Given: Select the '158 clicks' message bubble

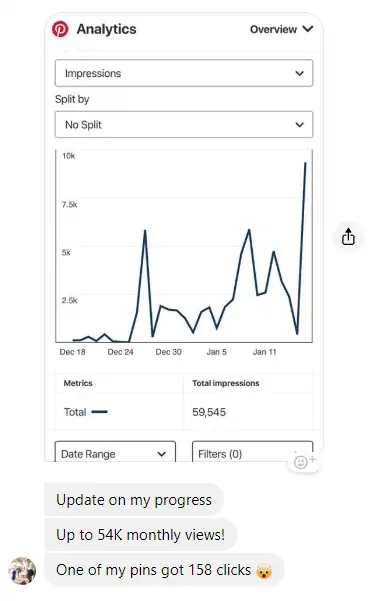Looking at the screenshot, I should tap(164, 570).
